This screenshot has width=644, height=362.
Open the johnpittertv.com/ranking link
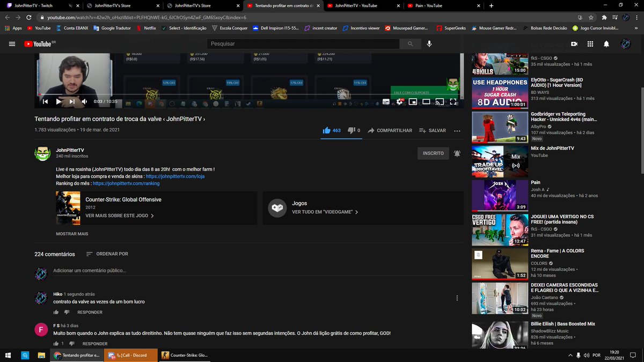(126, 183)
